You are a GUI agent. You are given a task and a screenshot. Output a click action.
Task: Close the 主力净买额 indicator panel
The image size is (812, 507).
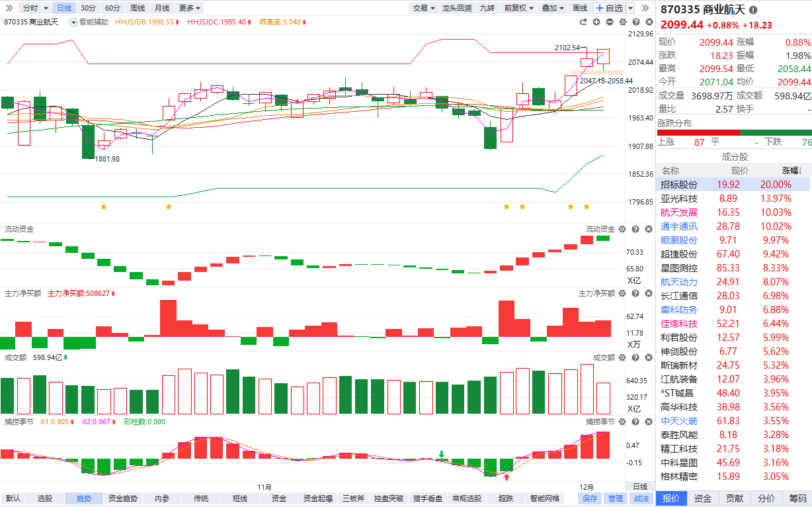click(647, 293)
